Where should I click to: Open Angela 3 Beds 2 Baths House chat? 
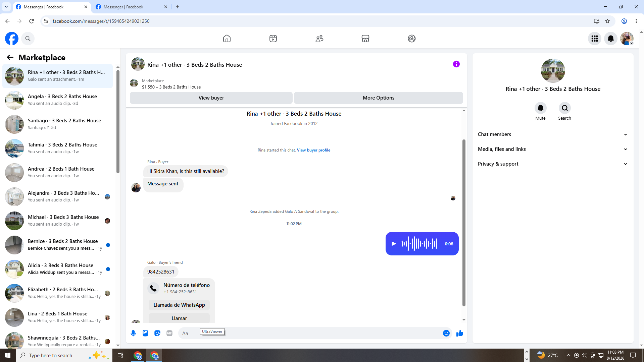click(58, 100)
